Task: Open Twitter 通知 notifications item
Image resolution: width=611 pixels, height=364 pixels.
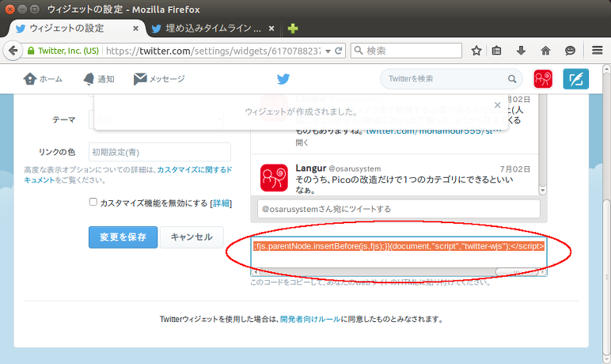Action: point(99,78)
